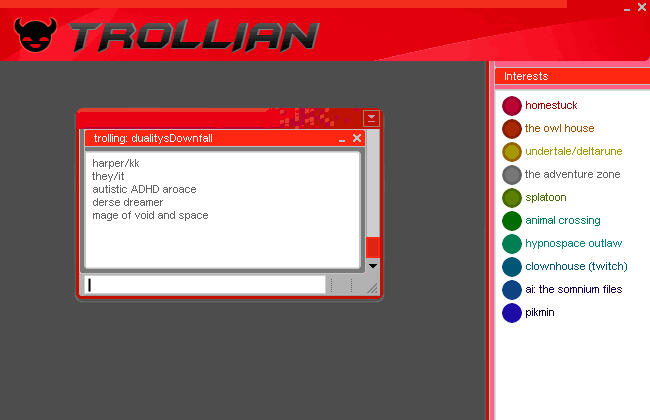
Task: Click the blue pikmin circle
Action: point(512,312)
